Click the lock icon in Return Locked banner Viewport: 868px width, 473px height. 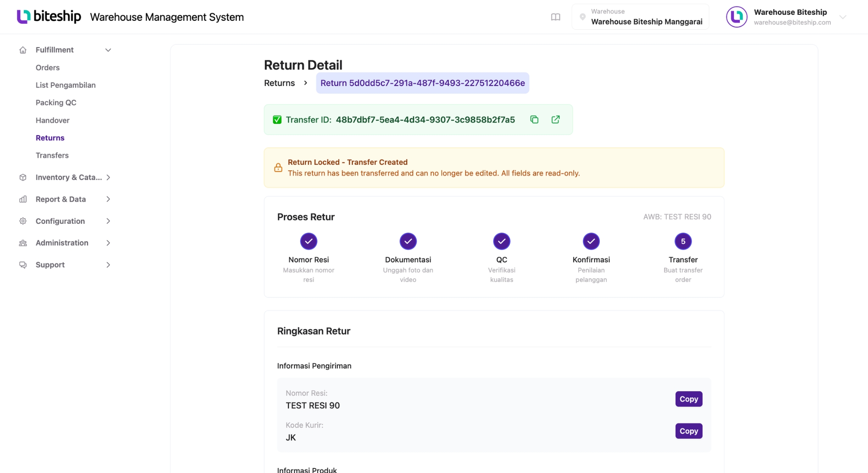(x=278, y=167)
